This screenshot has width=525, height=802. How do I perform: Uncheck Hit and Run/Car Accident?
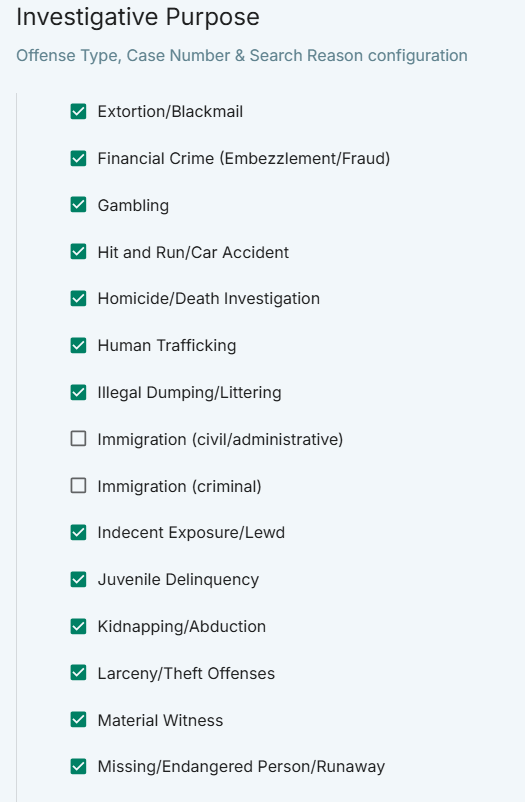click(x=78, y=252)
